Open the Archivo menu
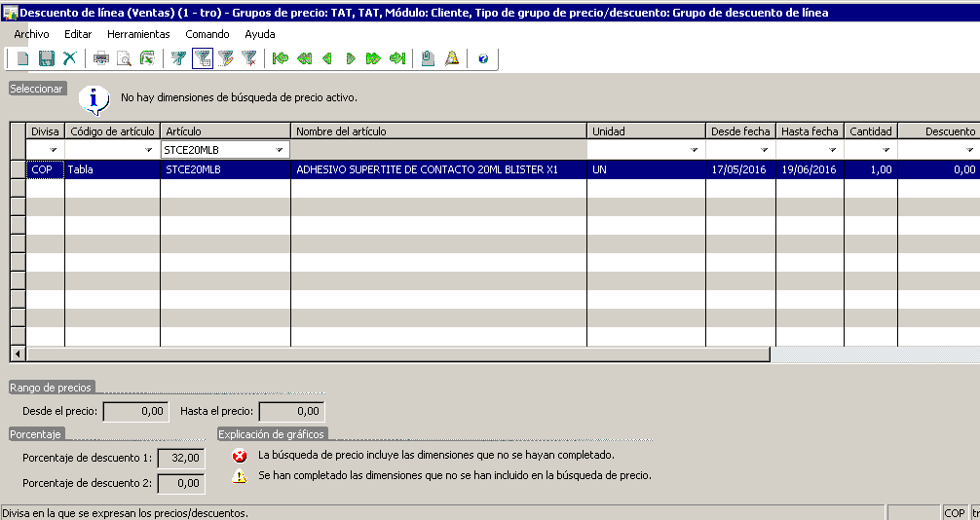 click(32, 34)
